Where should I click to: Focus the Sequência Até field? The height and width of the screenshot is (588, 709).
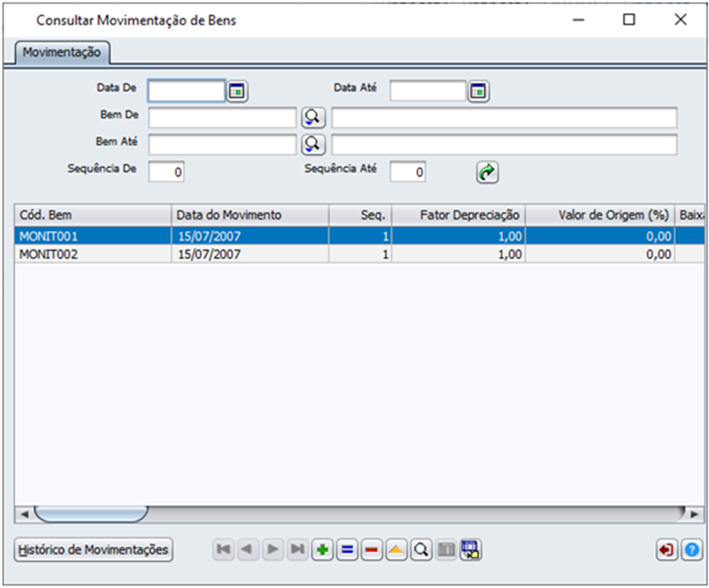coord(407,172)
